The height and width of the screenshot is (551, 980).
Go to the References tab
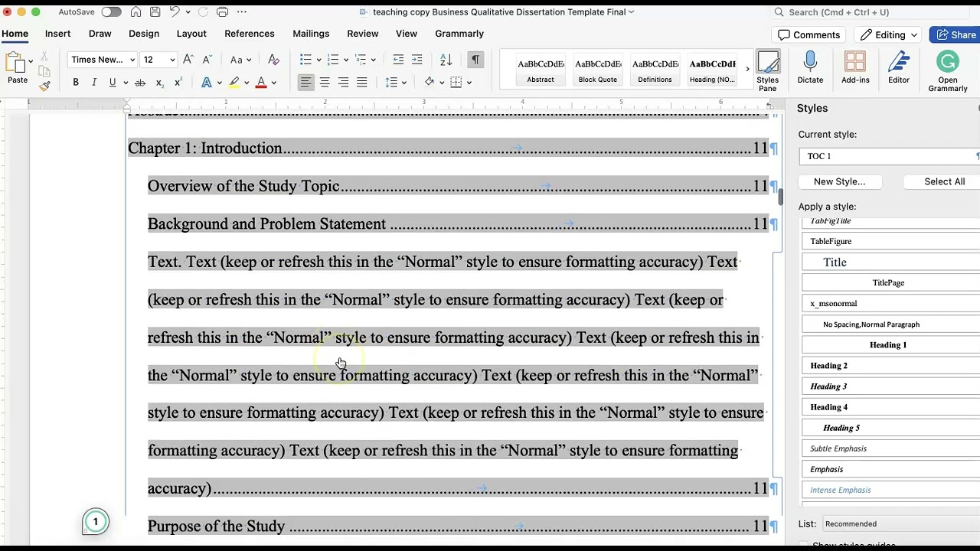[x=250, y=34]
